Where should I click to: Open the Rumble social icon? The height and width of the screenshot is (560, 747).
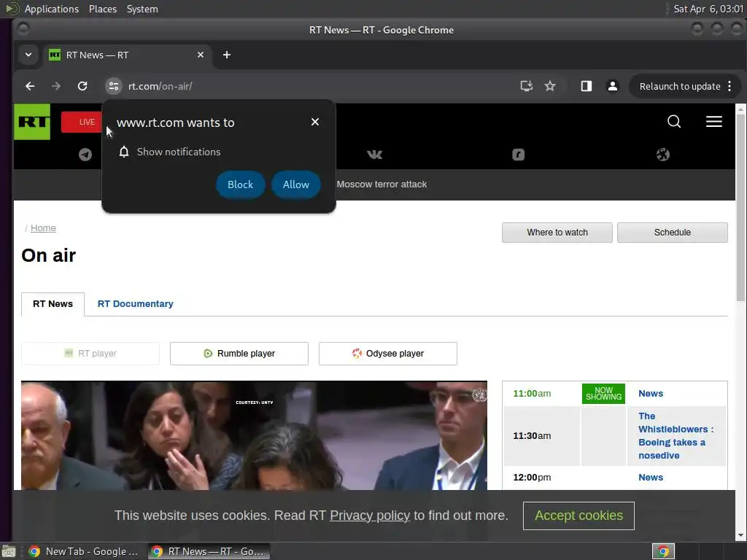[519, 155]
